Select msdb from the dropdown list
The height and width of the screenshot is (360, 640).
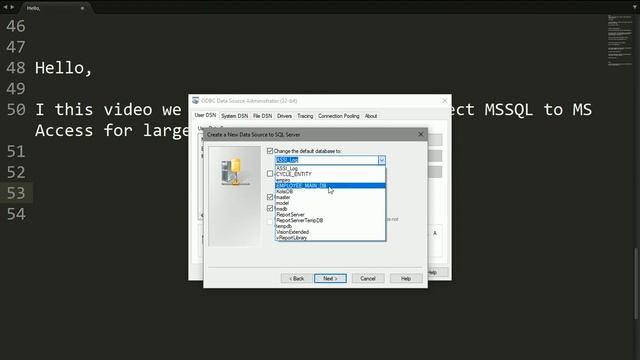pos(330,209)
